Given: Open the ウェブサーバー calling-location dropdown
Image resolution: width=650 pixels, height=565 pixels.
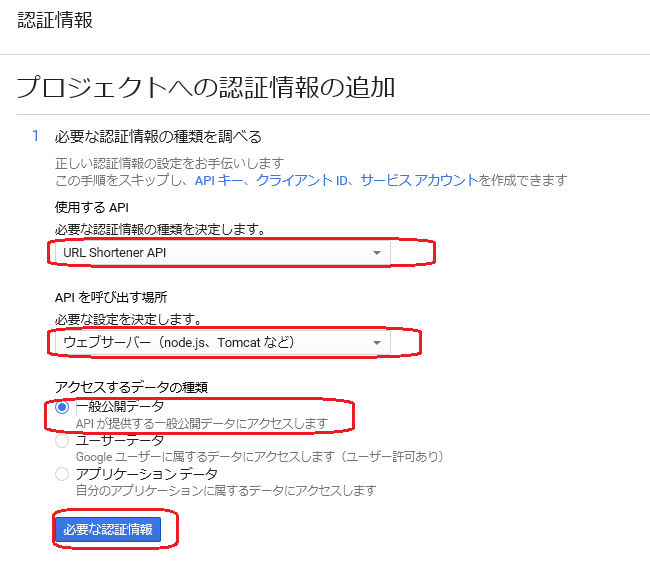Looking at the screenshot, I should click(223, 342).
